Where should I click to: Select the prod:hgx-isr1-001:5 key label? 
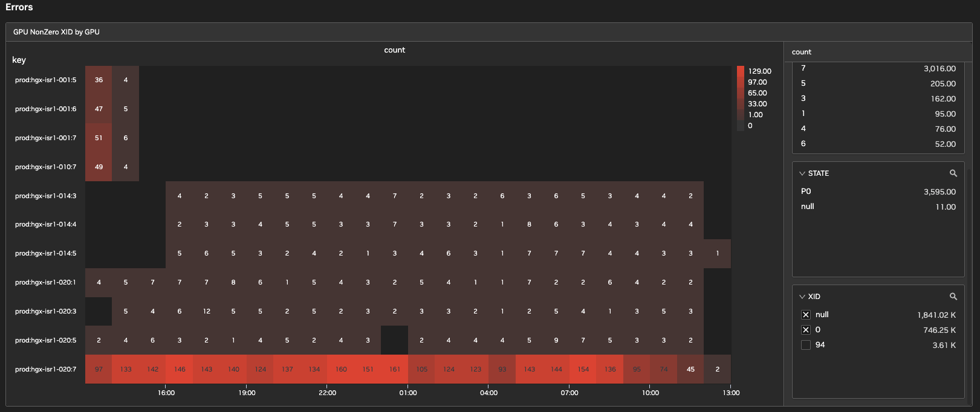(x=46, y=80)
